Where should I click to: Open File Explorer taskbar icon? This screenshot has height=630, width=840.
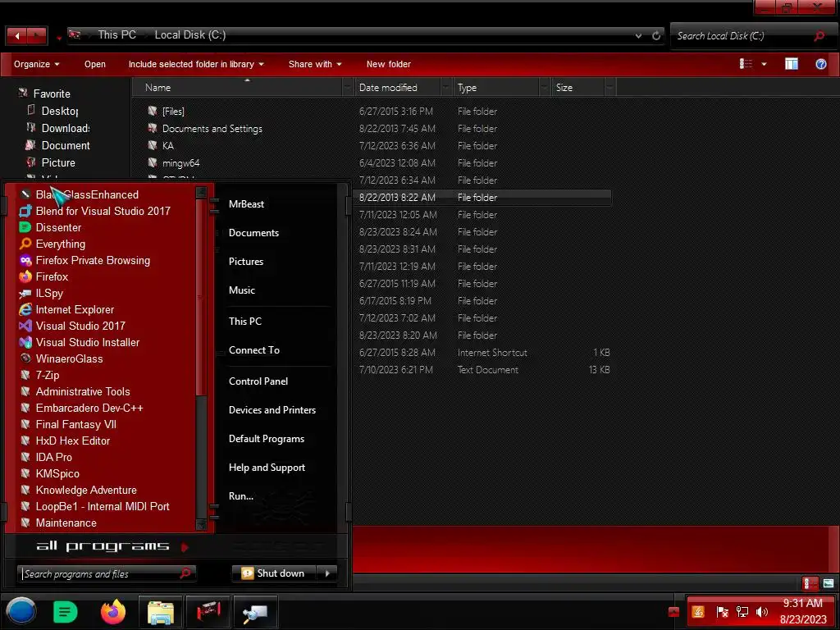click(x=161, y=612)
